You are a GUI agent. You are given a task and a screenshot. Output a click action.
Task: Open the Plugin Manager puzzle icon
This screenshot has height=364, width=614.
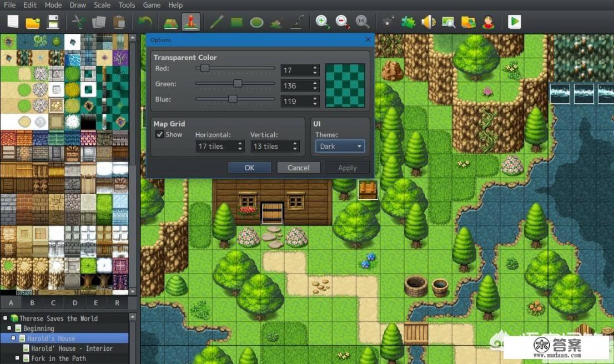coord(408,22)
